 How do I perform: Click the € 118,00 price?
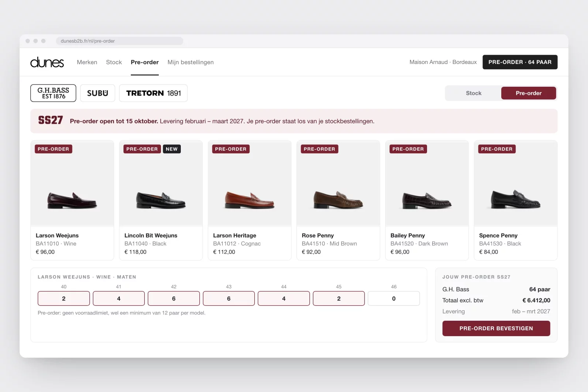[x=135, y=252]
